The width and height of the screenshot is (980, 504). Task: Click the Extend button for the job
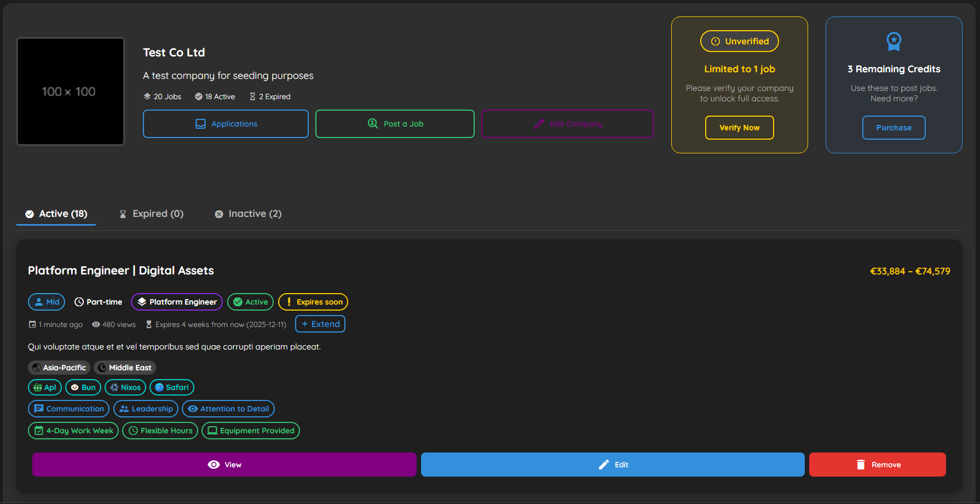(320, 324)
